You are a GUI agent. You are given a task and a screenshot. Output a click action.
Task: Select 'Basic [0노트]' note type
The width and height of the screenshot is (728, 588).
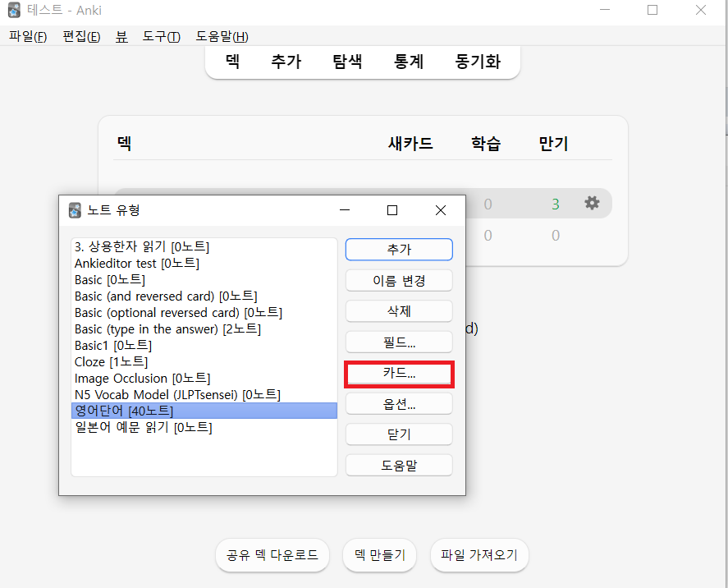204,279
